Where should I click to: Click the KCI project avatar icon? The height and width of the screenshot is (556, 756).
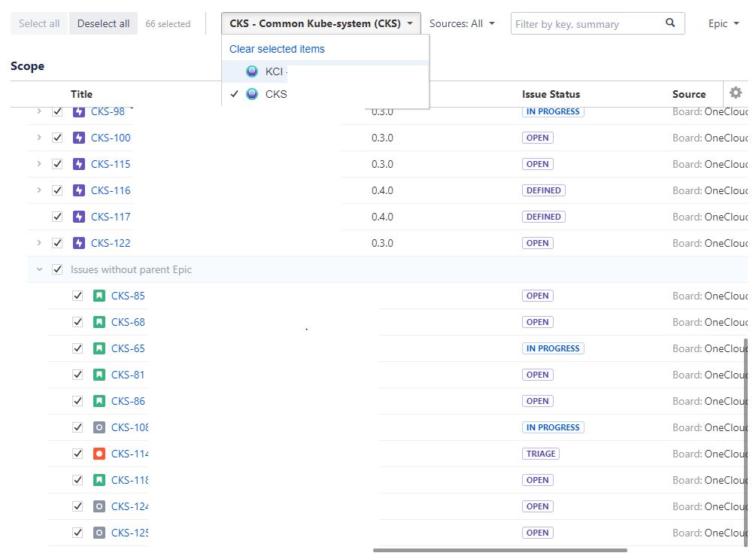[x=252, y=71]
